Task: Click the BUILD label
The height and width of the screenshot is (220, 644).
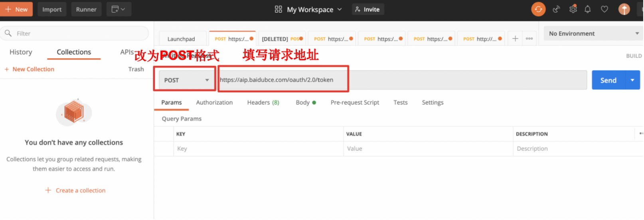Action: click(634, 56)
